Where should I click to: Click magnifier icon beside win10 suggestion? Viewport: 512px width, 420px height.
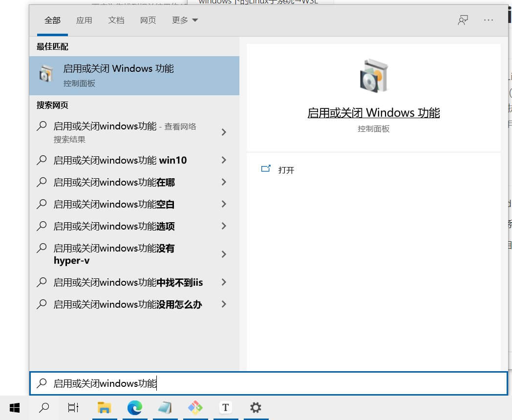click(42, 160)
